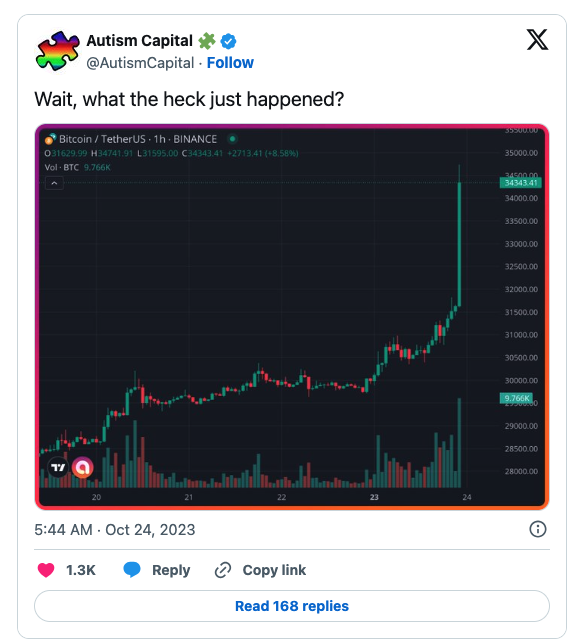
Task: Click the pink circular logo beside TradingView
Action: (83, 467)
